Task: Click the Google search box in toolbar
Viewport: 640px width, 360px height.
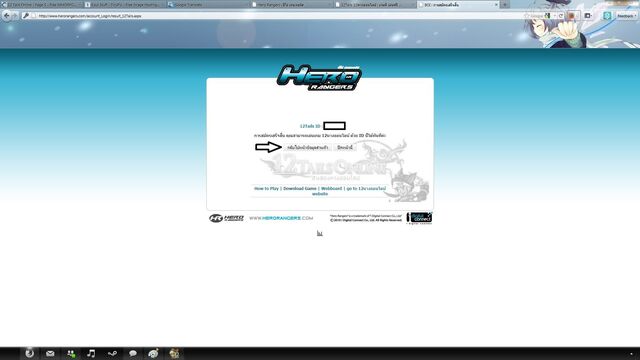Action: pyautogui.click(x=540, y=16)
